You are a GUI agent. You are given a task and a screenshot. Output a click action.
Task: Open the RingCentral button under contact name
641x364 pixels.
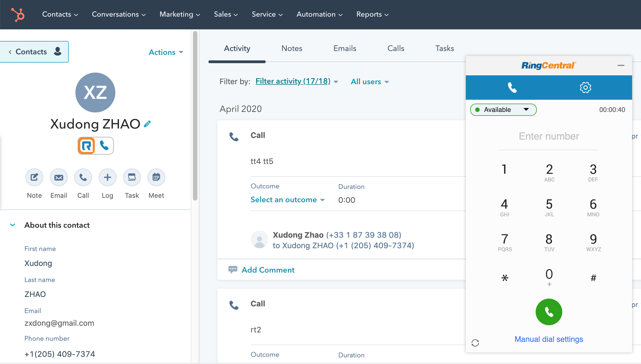(87, 145)
